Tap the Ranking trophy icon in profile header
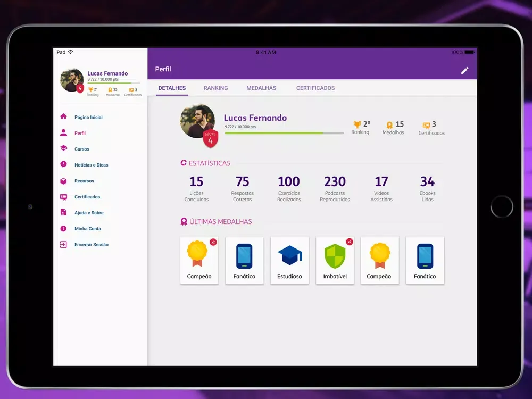532x399 pixels. (357, 124)
